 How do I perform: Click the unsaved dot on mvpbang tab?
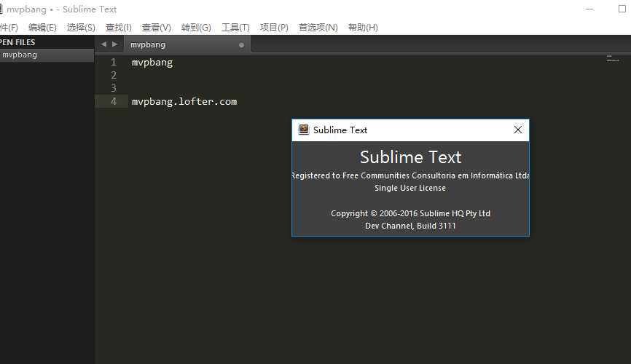point(241,45)
